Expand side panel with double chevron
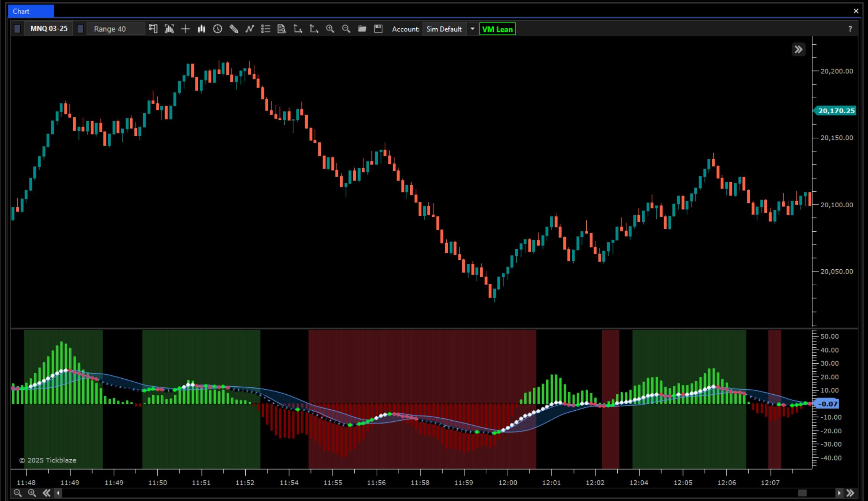The image size is (868, 501). [x=798, y=49]
